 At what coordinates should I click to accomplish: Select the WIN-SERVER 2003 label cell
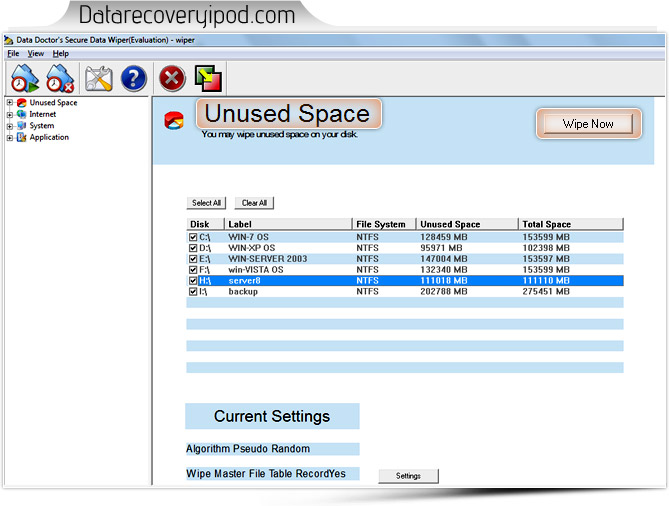coord(268,259)
